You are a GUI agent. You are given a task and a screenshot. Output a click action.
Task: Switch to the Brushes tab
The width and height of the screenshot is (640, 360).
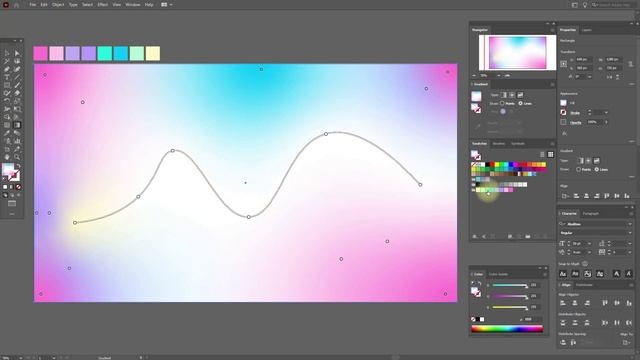pyautogui.click(x=499, y=144)
